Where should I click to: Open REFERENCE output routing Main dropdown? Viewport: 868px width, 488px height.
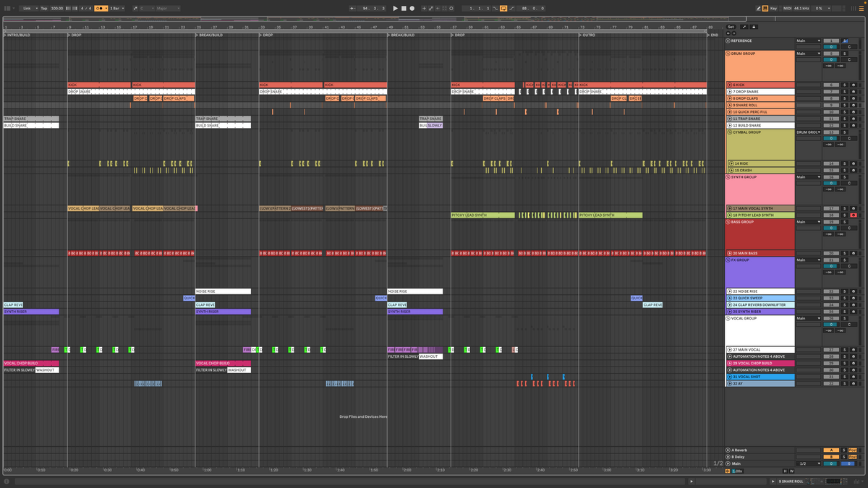809,41
